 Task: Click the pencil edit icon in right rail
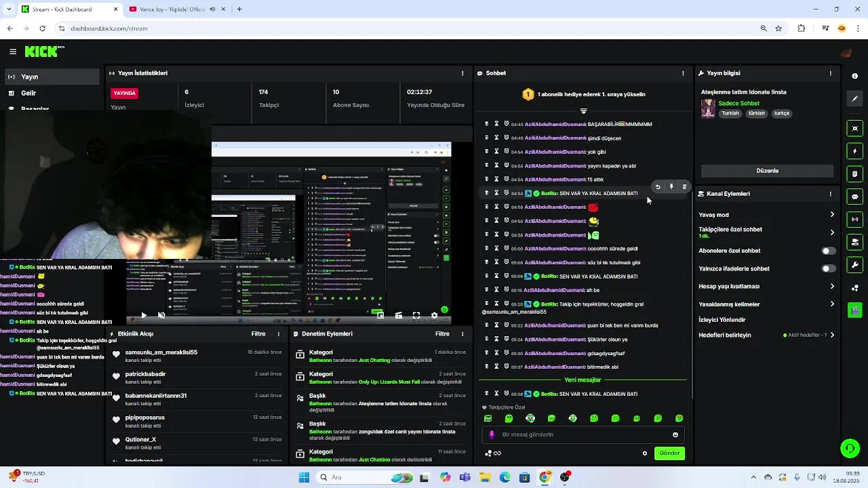pos(854,99)
